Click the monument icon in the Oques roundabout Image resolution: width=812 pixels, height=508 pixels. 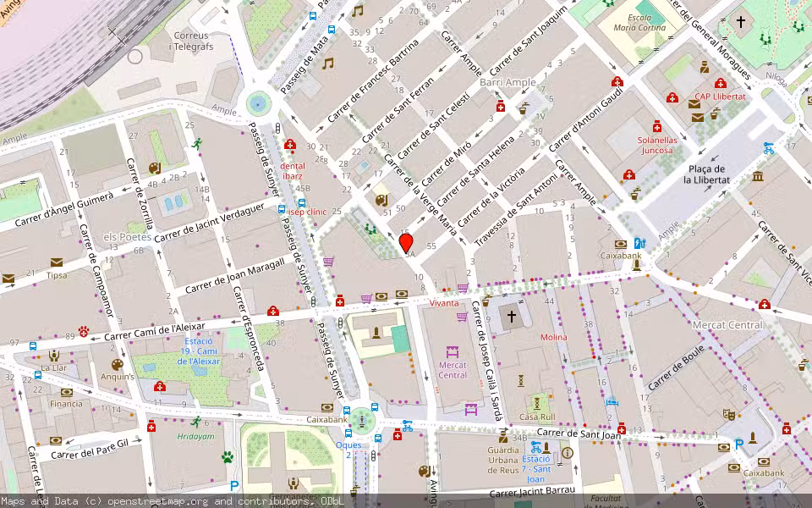361,420
